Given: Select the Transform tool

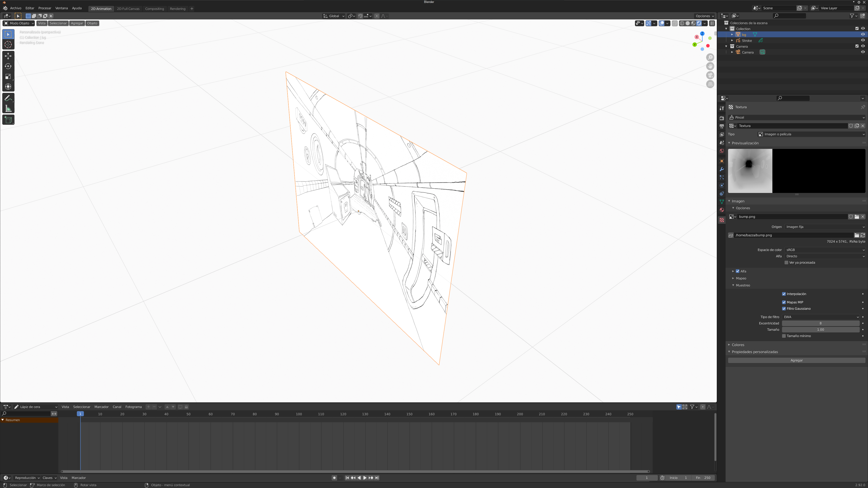Looking at the screenshot, I should (x=8, y=87).
